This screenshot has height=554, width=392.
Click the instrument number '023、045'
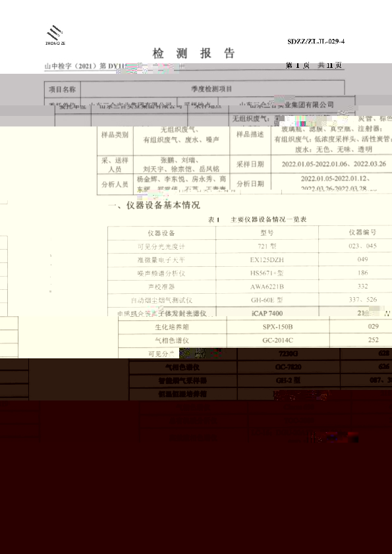pyautogui.click(x=362, y=246)
